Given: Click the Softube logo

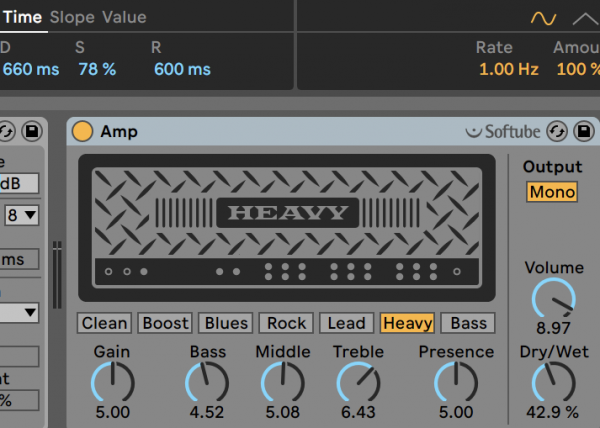Looking at the screenshot, I should 503,131.
